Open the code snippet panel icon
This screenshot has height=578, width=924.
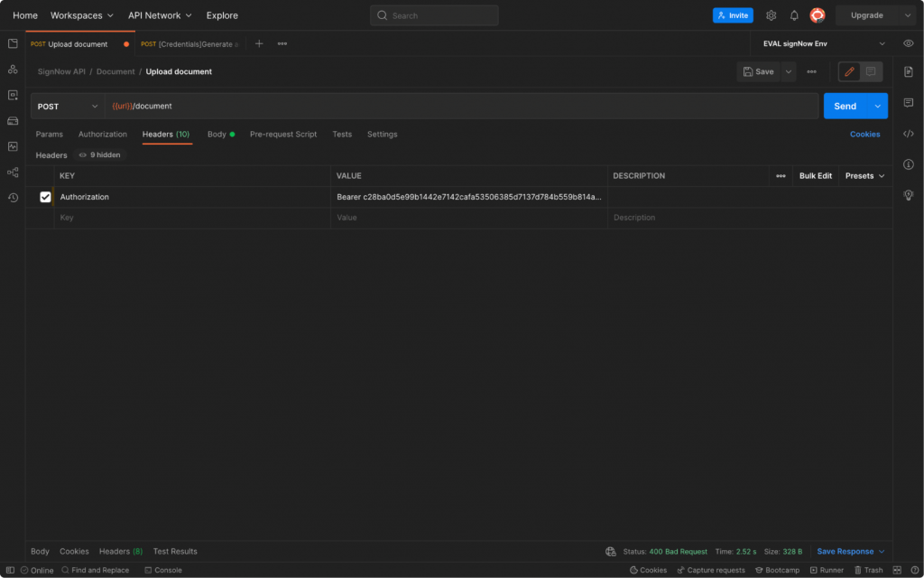(x=909, y=134)
